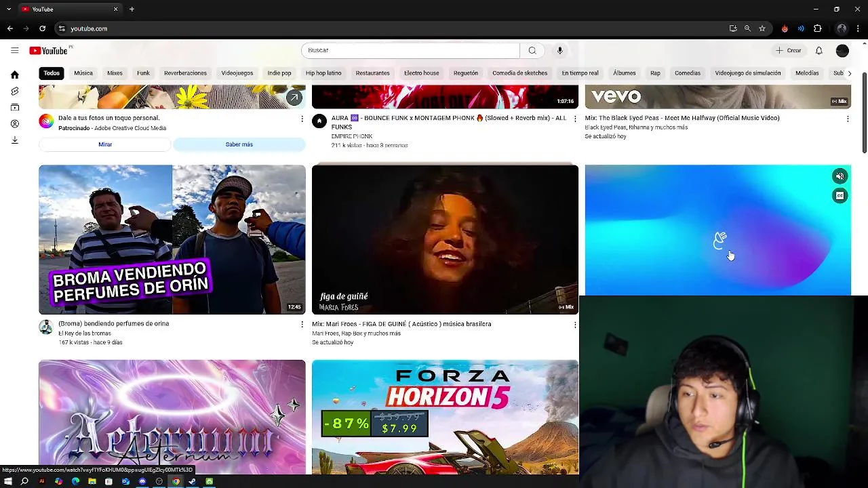Click the Saber más button

(239, 144)
